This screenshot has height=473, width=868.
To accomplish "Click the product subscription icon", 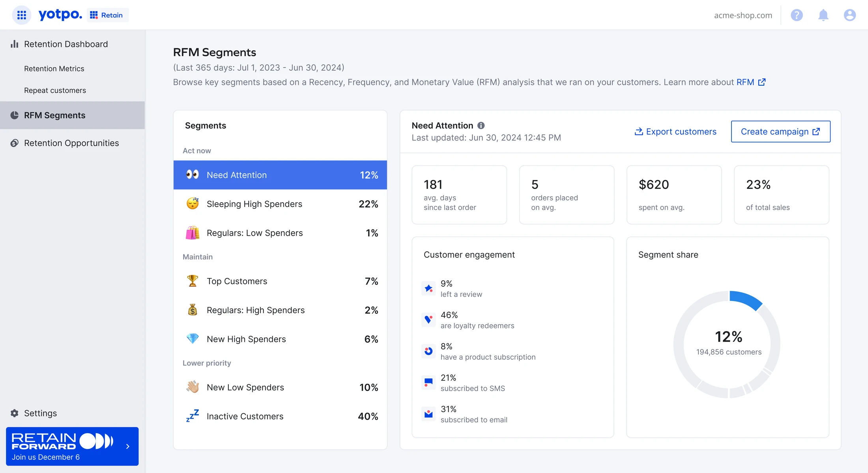I will [x=428, y=351].
